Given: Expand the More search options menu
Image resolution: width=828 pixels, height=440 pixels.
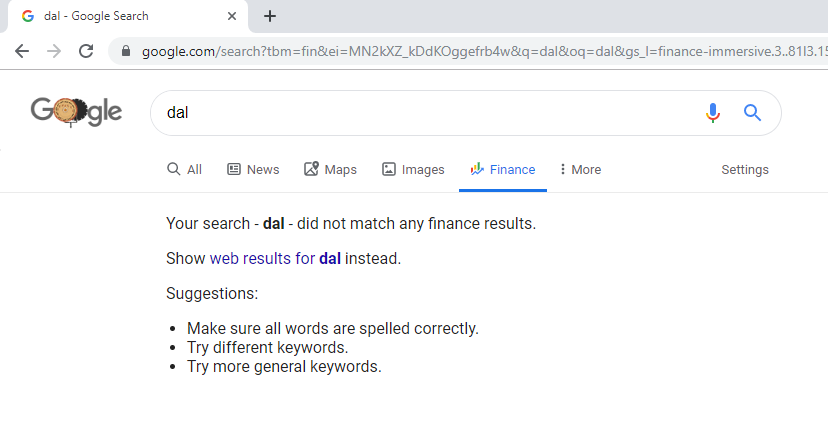Looking at the screenshot, I should [580, 170].
